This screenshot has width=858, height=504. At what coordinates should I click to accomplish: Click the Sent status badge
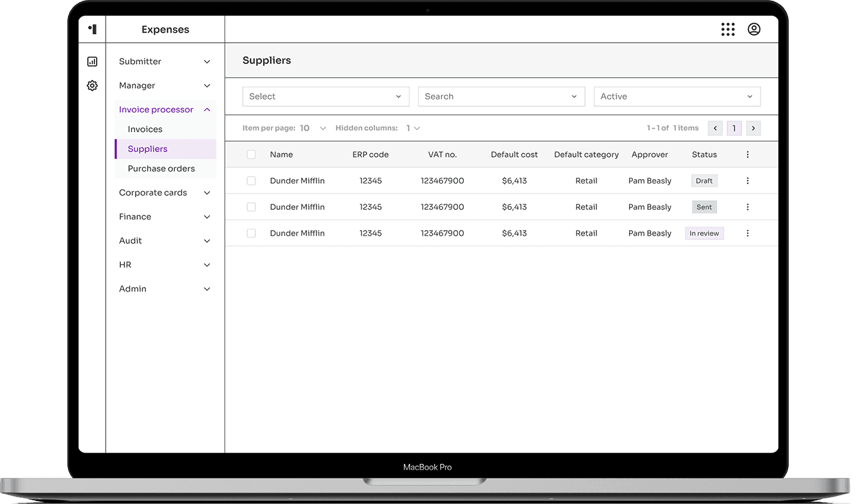pos(705,207)
